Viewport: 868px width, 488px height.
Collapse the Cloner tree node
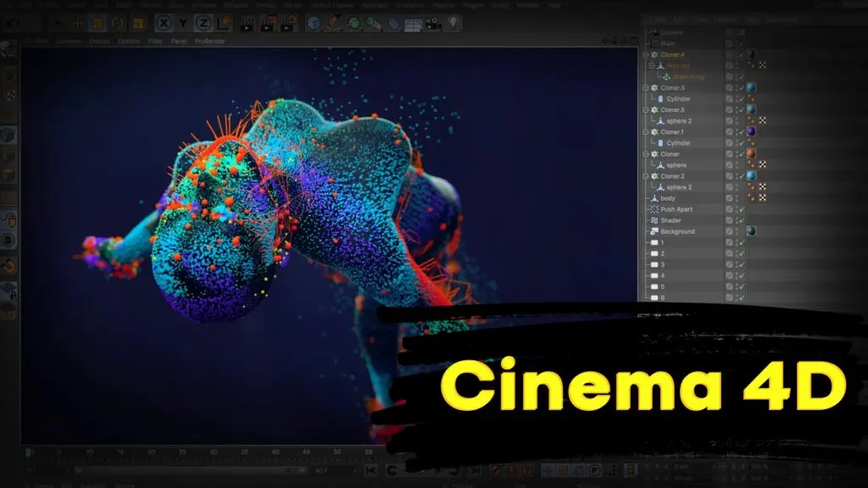click(645, 154)
